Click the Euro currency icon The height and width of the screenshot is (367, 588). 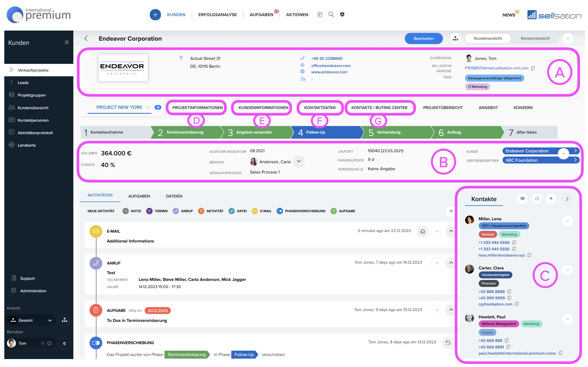point(65,343)
